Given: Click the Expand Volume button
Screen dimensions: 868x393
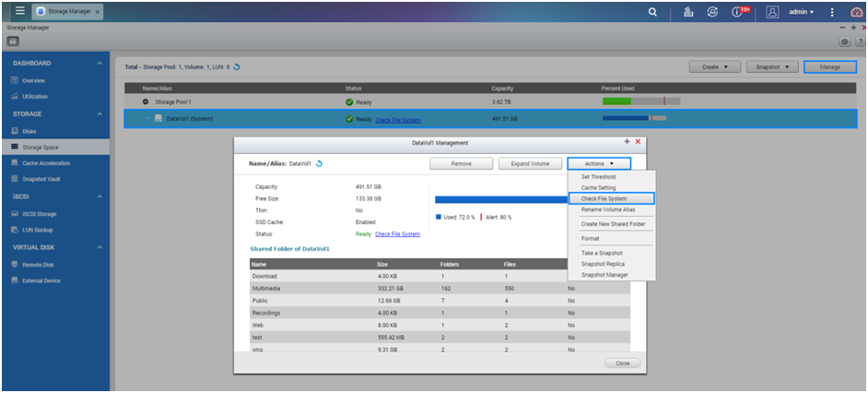Looking at the screenshot, I should (530, 163).
